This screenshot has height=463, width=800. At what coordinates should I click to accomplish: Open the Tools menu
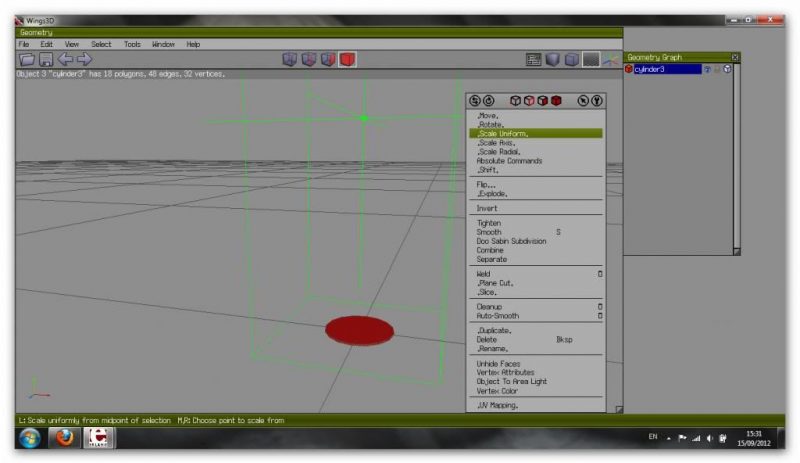pyautogui.click(x=132, y=45)
